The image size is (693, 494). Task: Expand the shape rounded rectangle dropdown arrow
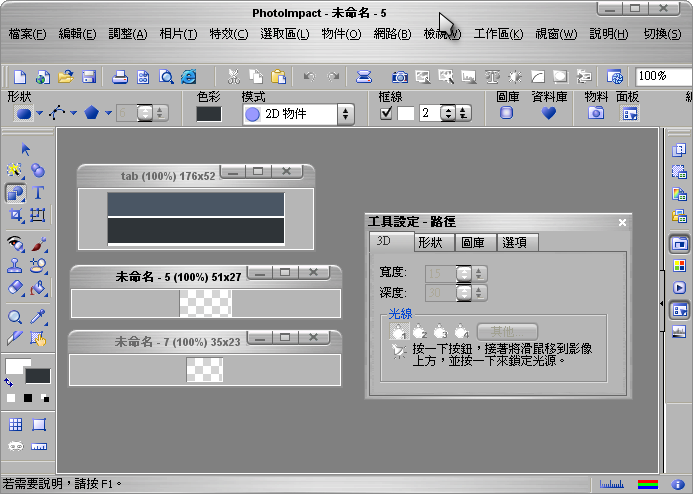[39, 113]
